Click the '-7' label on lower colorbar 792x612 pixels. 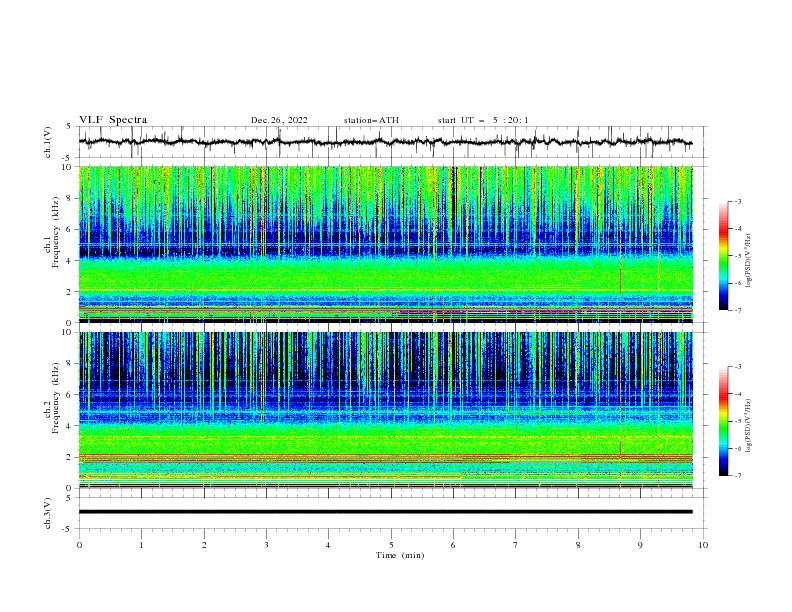pyautogui.click(x=737, y=476)
